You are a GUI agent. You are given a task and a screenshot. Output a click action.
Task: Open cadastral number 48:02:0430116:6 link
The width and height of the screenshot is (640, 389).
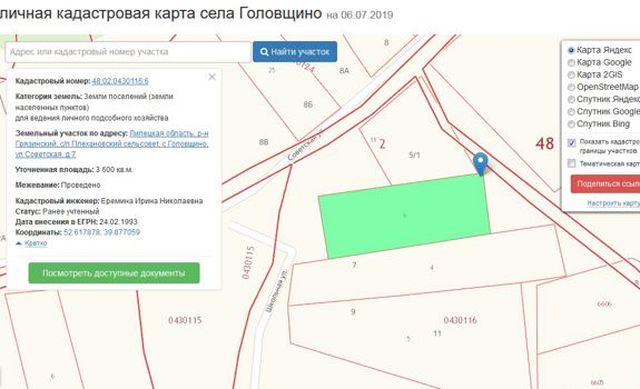[120, 81]
